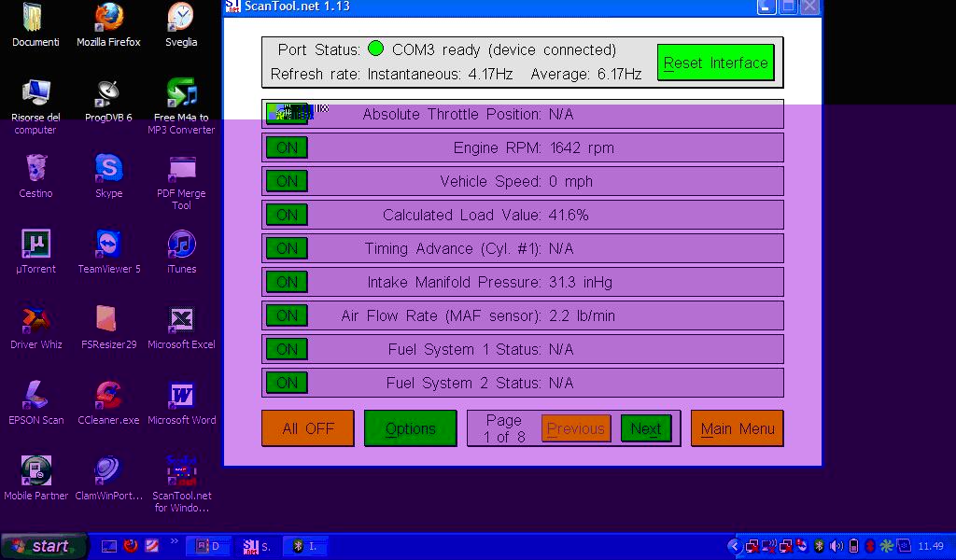Toggle the Engine RPM sensor ON button
Screen dimensions: 956x560
pyautogui.click(x=288, y=147)
